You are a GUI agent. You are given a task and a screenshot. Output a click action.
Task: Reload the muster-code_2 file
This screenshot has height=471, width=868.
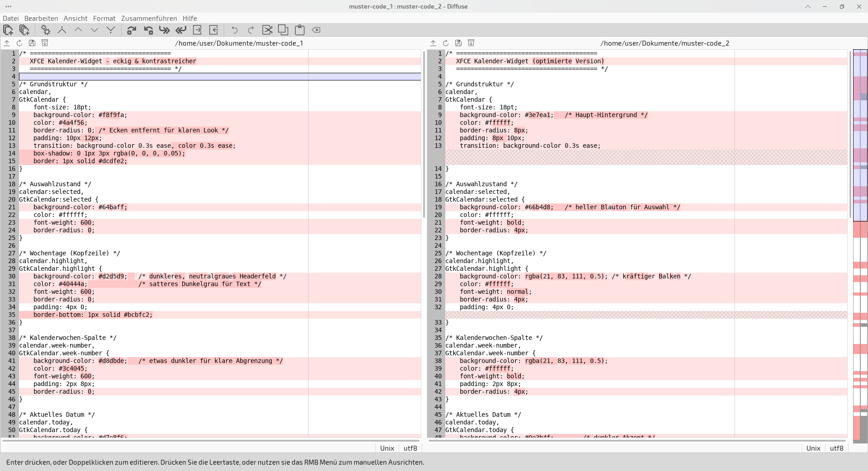[446, 43]
